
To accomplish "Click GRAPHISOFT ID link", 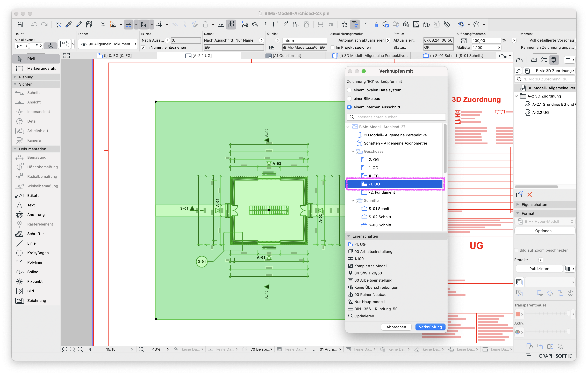I will coord(555,356).
